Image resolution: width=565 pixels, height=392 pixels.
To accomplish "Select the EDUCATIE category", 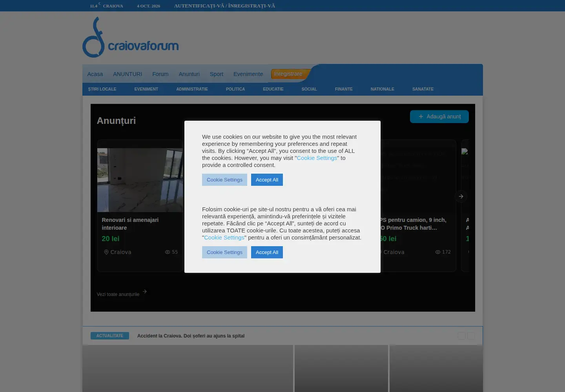I will pyautogui.click(x=273, y=89).
